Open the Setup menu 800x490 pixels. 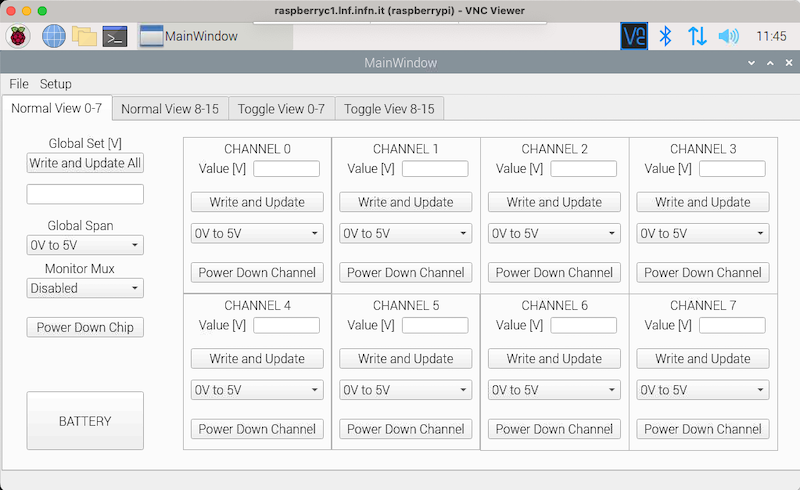(56, 84)
